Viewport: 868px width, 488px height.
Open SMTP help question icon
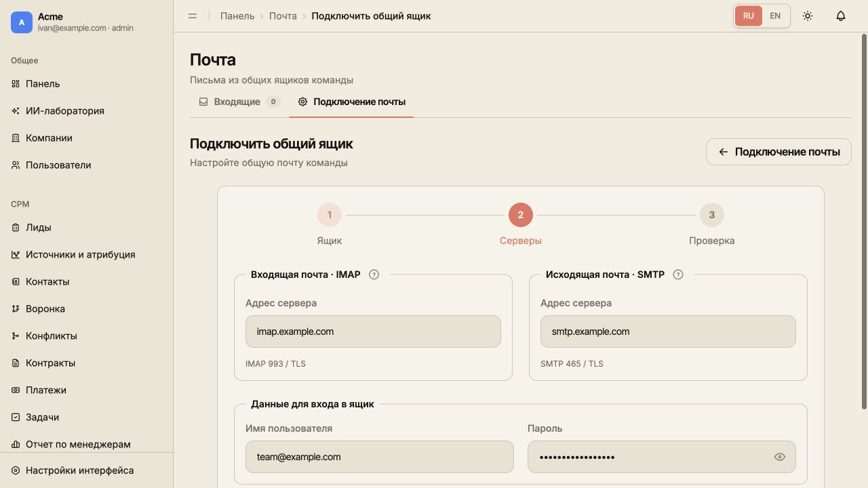click(x=678, y=274)
